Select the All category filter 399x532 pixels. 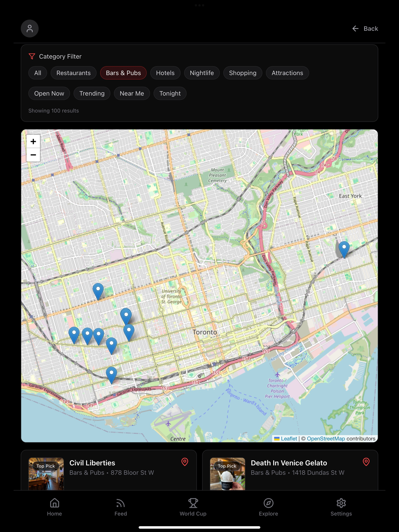(38, 73)
